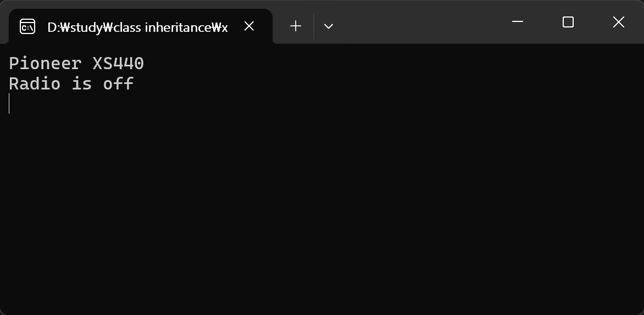Click the "XS440" text in first line
644x315 pixels.
pyautogui.click(x=118, y=64)
